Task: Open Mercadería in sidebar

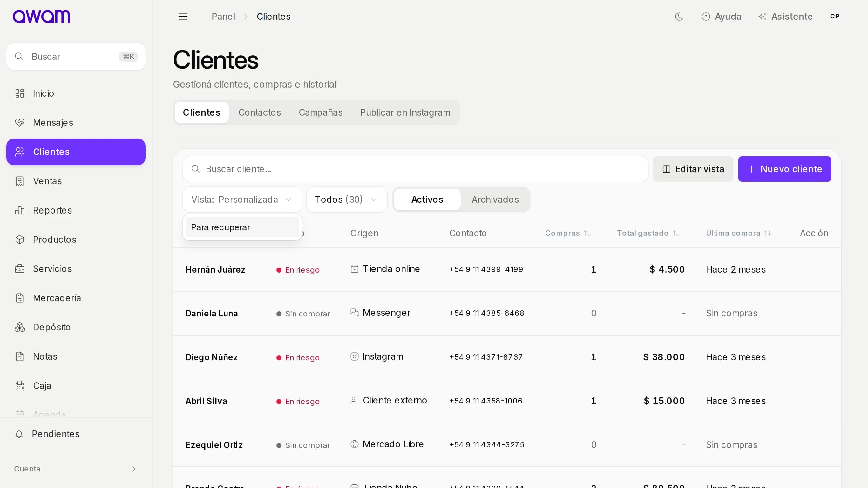Action: (76, 298)
